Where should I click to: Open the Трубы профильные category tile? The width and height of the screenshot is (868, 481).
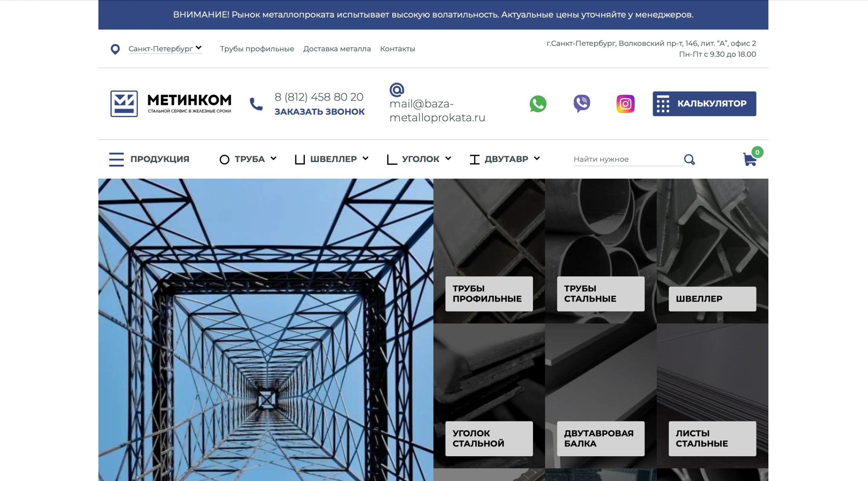click(x=489, y=294)
